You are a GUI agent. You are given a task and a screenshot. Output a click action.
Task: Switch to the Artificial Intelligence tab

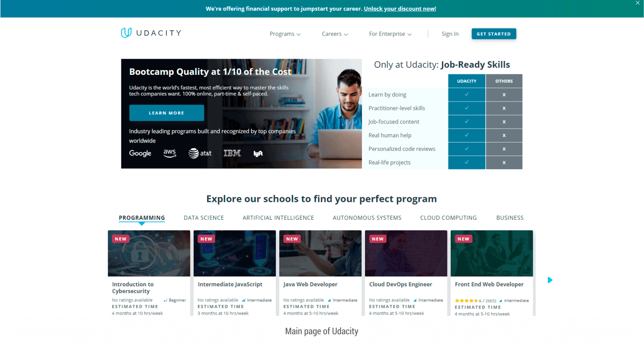[x=278, y=218]
